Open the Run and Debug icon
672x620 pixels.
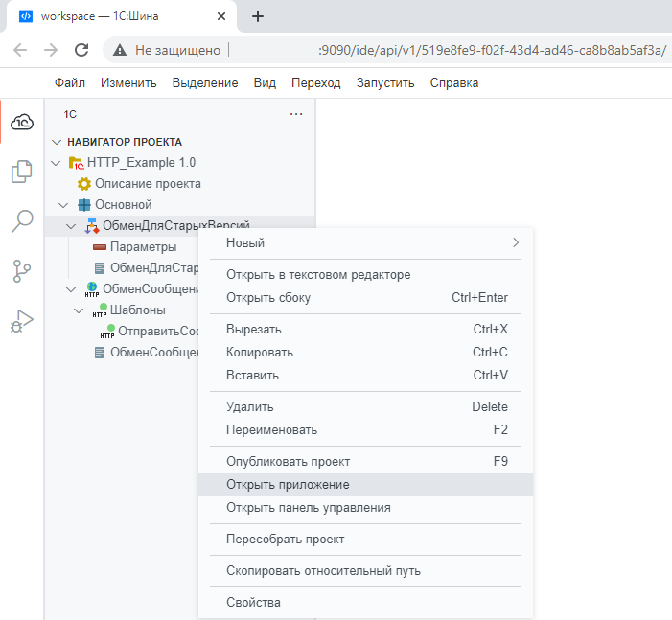pyautogui.click(x=22, y=322)
